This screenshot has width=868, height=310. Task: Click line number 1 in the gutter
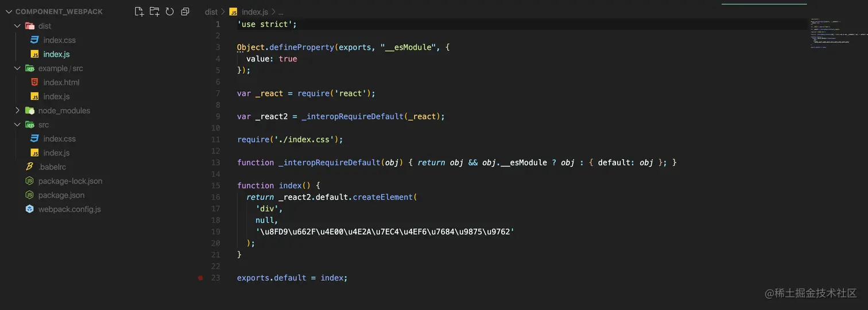pos(218,24)
